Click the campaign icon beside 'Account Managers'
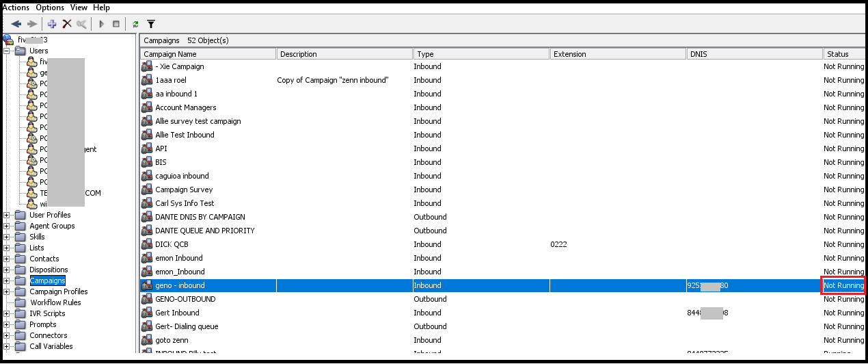 [x=147, y=107]
